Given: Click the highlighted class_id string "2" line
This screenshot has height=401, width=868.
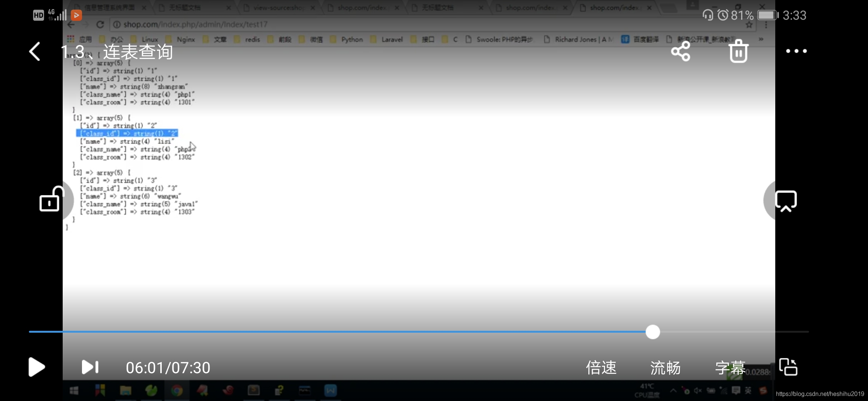Looking at the screenshot, I should click(127, 133).
